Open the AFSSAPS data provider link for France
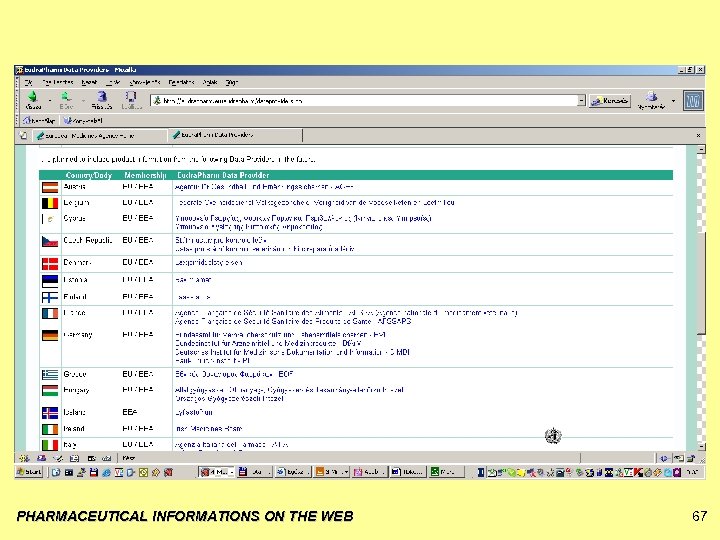Viewport: 720px width, 540px height. 293,321
